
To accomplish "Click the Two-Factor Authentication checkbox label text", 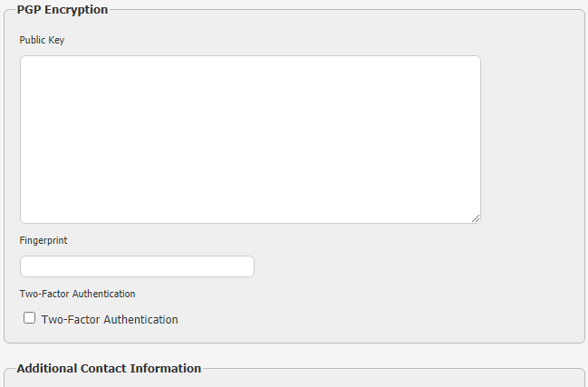I will (x=110, y=320).
